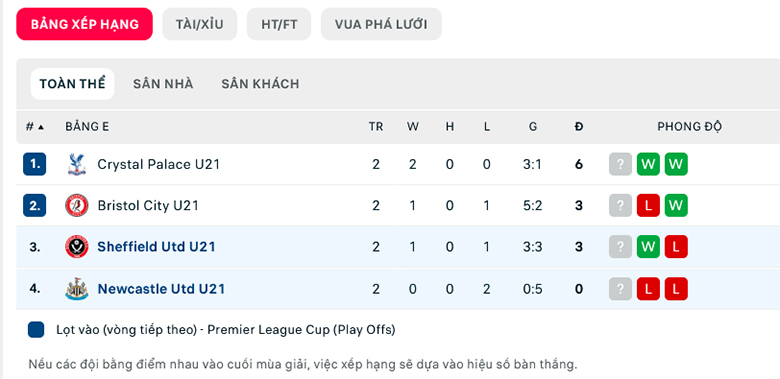
Task: Open the Sheffield Utd U21 team link
Action: [x=156, y=247]
